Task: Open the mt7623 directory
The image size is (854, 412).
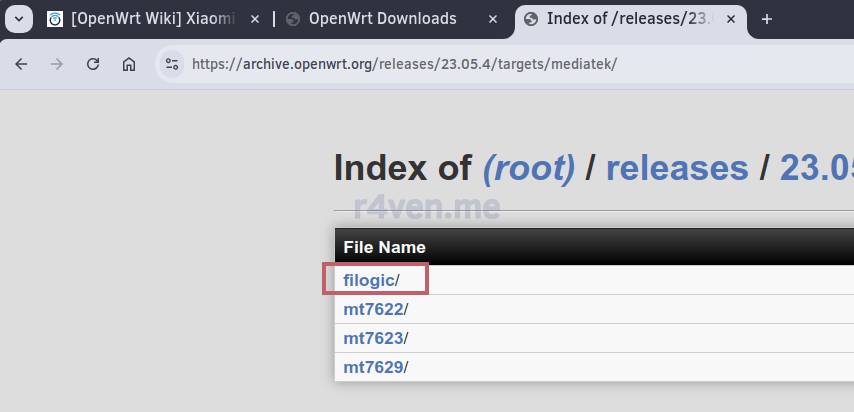Action: 373,338
